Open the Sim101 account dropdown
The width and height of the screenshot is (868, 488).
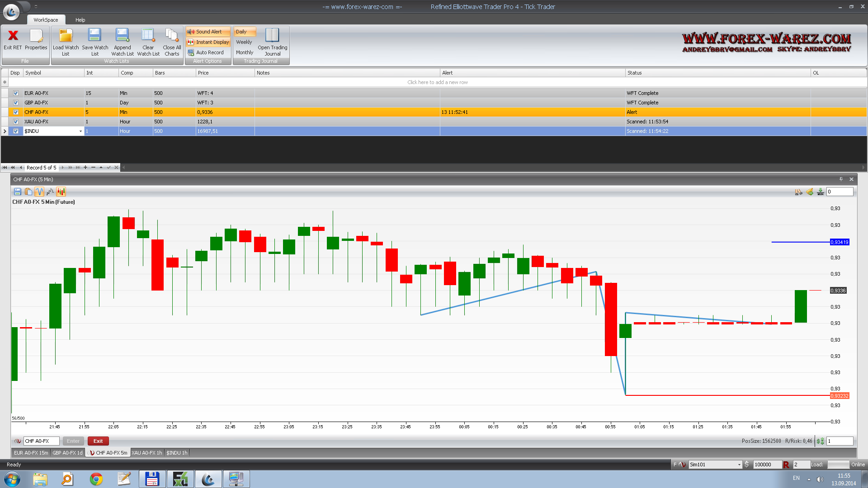(x=739, y=465)
